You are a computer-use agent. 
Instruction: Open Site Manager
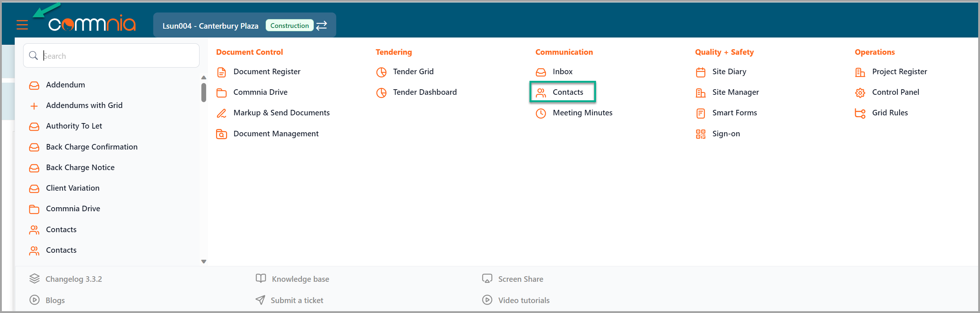coord(735,92)
